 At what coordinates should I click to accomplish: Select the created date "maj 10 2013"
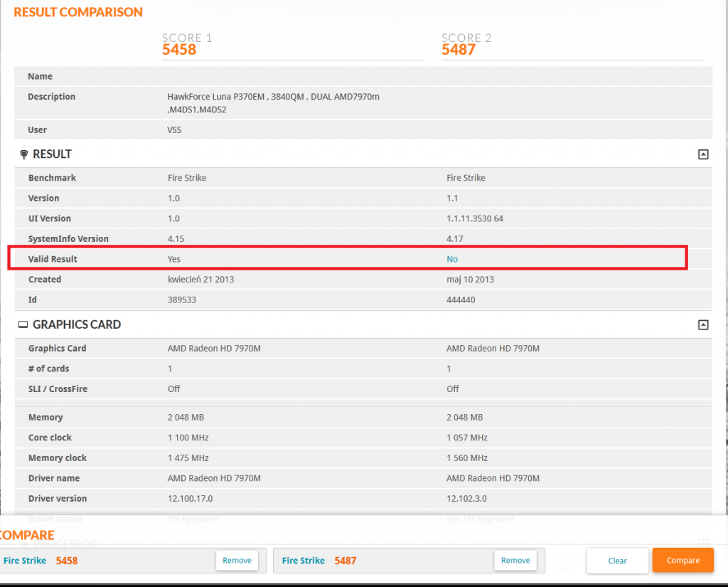click(471, 280)
